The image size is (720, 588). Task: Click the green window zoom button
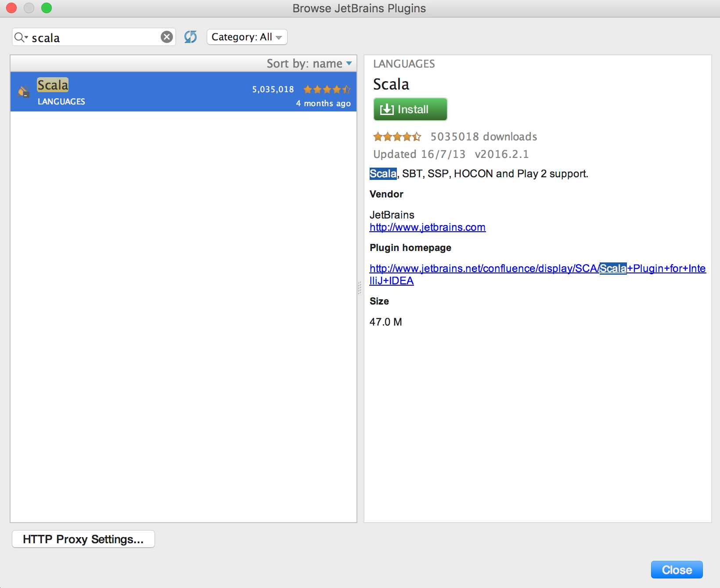[46, 8]
